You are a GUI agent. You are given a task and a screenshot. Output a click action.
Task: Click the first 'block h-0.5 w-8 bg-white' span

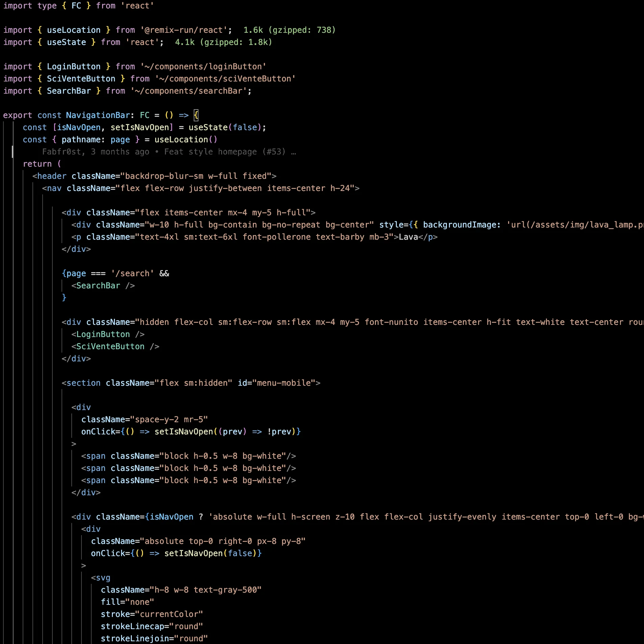pos(189,456)
